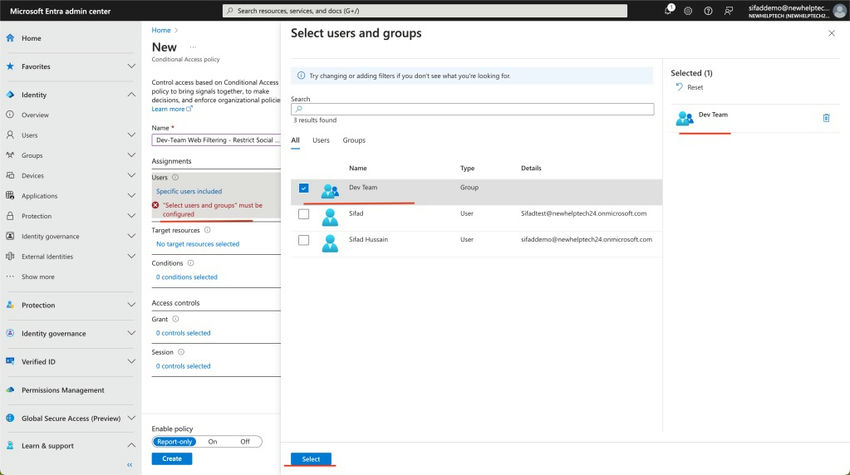Click the Create button
This screenshot has width=850, height=475.
[172, 459]
